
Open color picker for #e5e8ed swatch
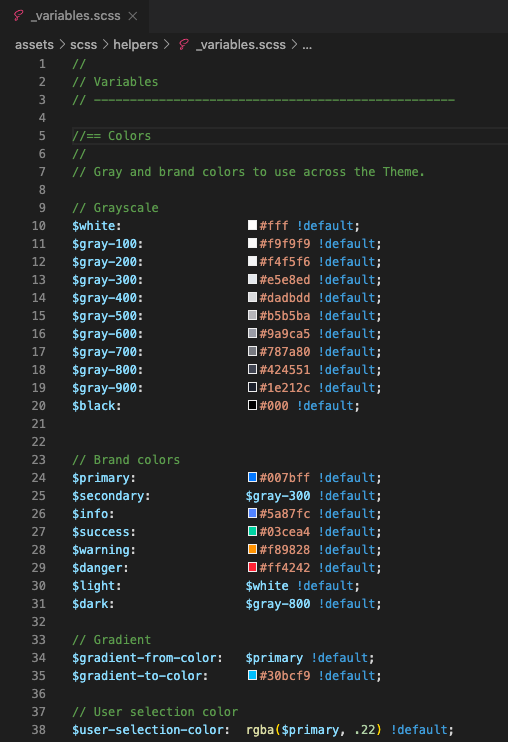tap(253, 279)
